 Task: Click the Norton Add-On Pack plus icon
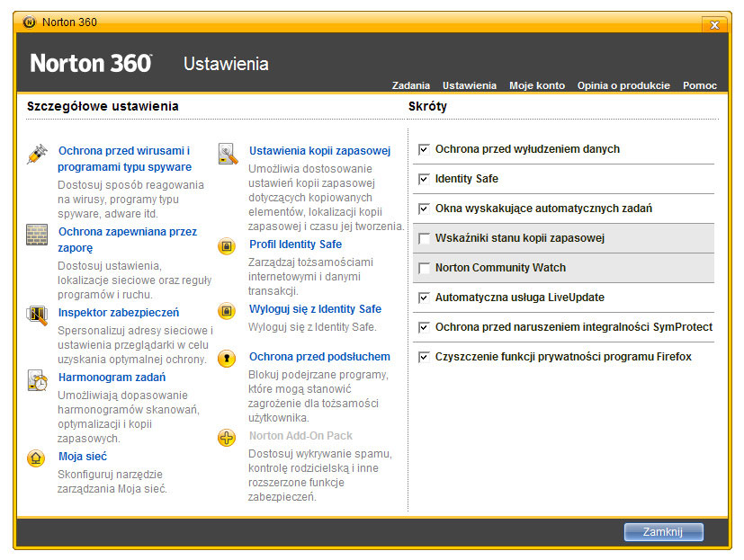[x=227, y=438]
